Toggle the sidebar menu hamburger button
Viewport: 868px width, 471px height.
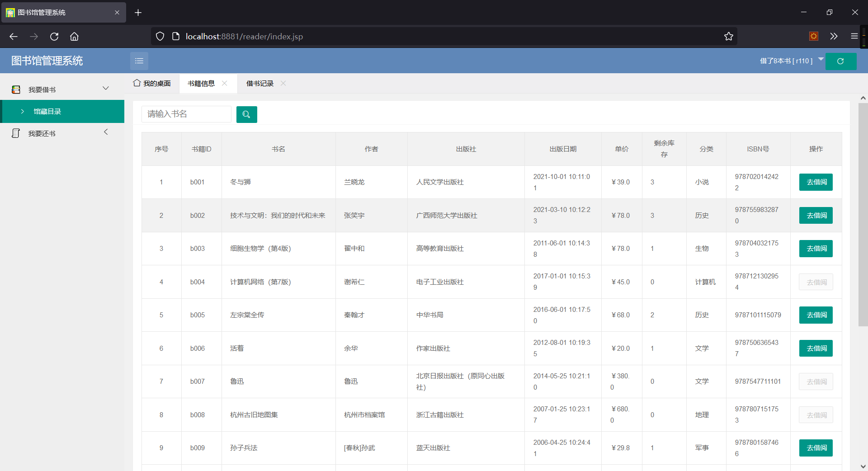[x=139, y=61]
